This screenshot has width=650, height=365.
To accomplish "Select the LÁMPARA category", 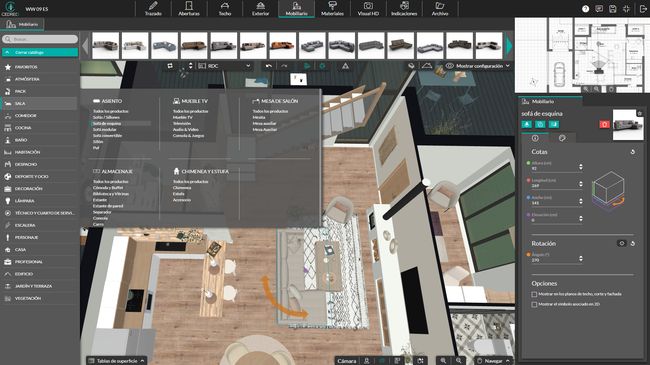I will [x=39, y=201].
